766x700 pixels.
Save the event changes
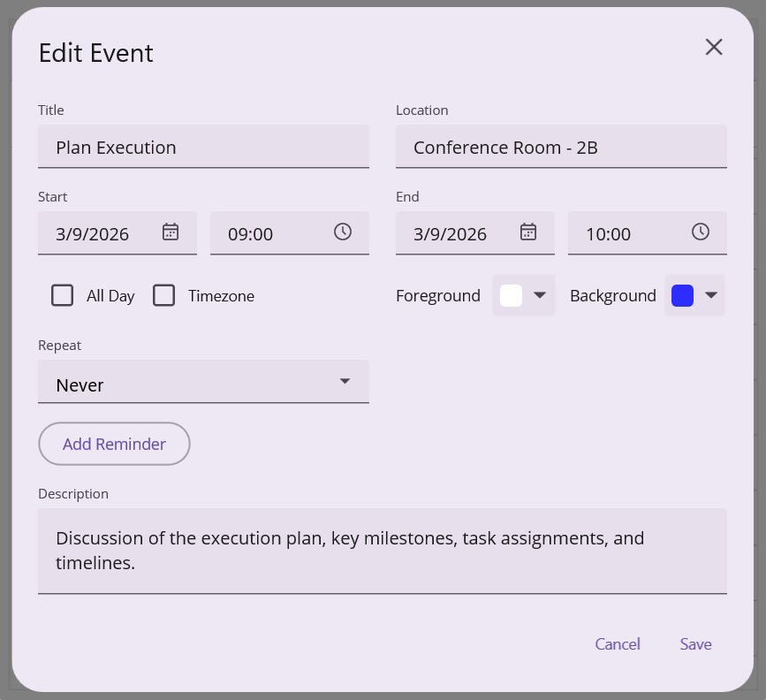pos(695,643)
